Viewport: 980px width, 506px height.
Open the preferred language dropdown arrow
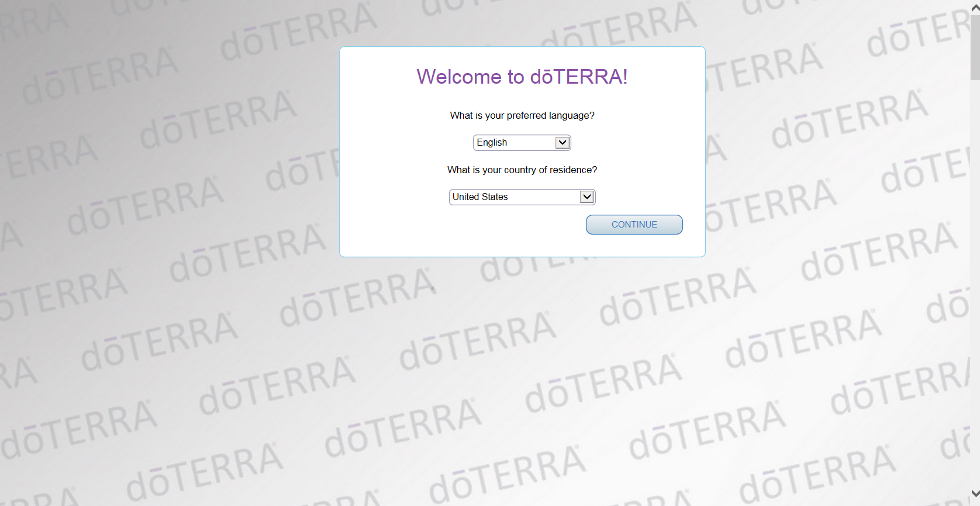[562, 143]
